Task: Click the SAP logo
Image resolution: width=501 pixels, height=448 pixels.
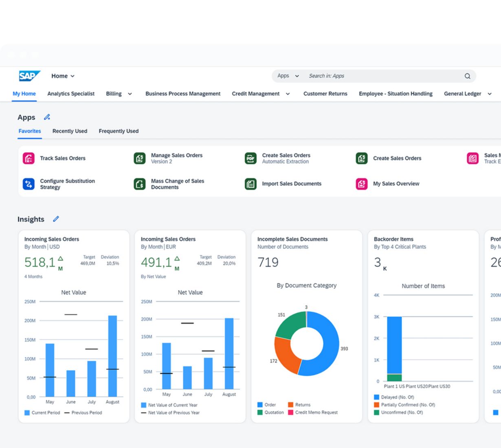Action: click(29, 76)
